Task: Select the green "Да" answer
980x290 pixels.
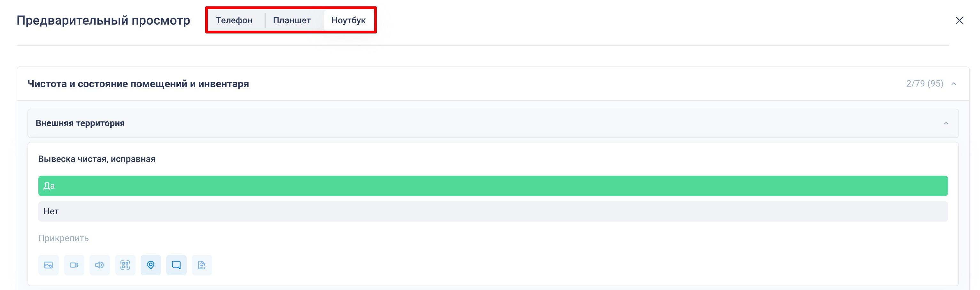Action: [493, 186]
